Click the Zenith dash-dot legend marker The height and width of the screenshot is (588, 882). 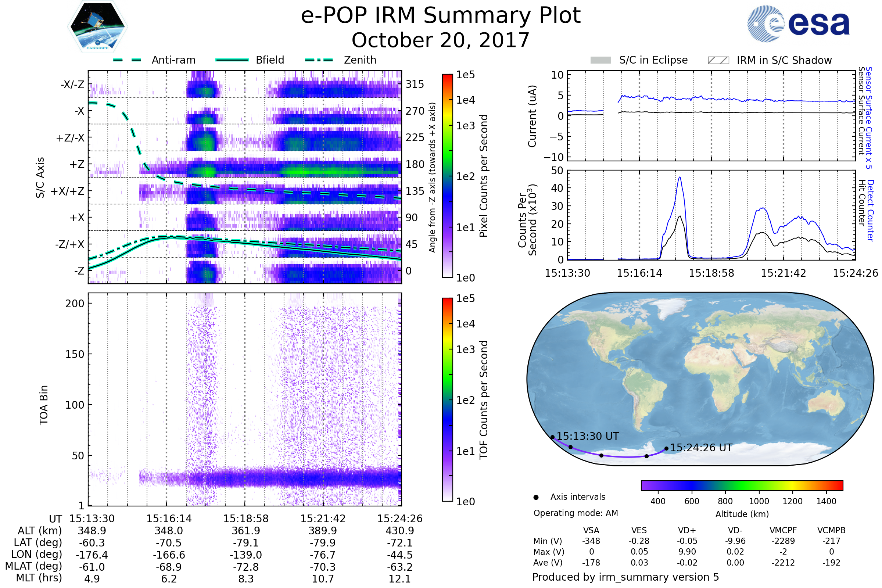pos(319,60)
